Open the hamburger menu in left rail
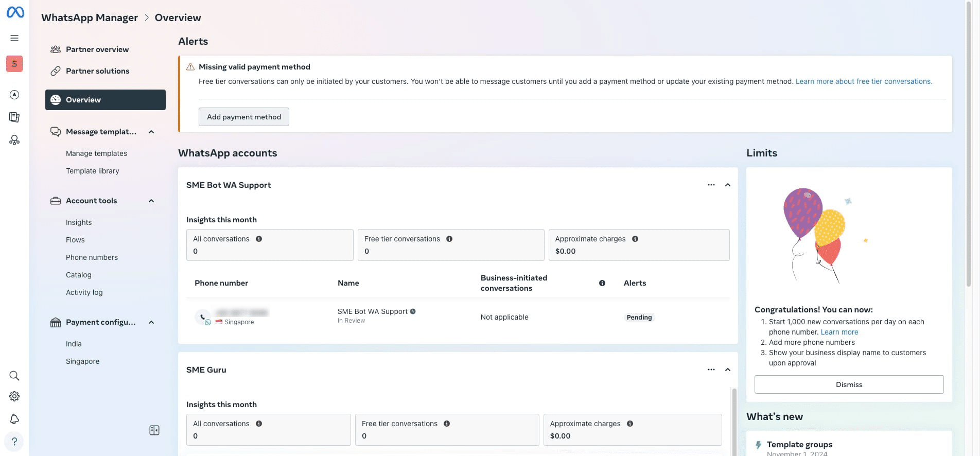 tap(14, 38)
